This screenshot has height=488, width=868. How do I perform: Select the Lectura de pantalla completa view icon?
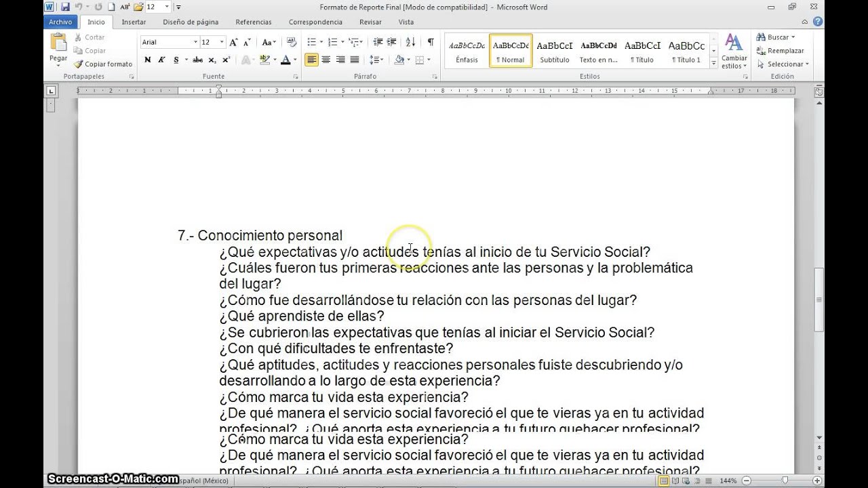pos(674,481)
